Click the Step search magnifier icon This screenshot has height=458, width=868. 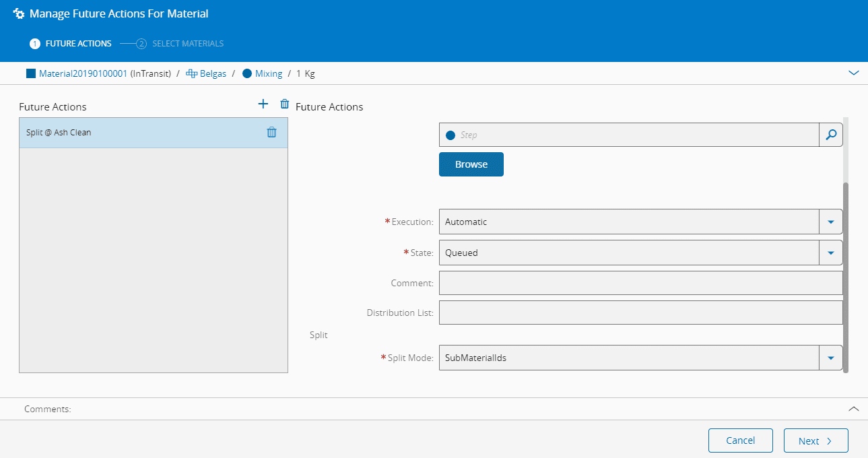click(830, 135)
